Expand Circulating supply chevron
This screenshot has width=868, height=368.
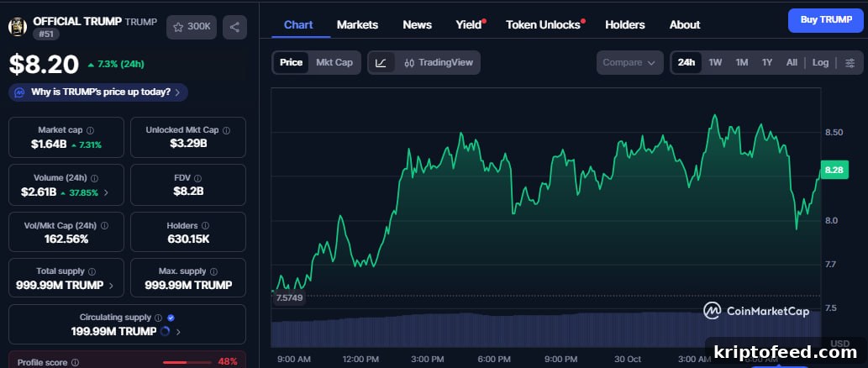[x=177, y=332]
